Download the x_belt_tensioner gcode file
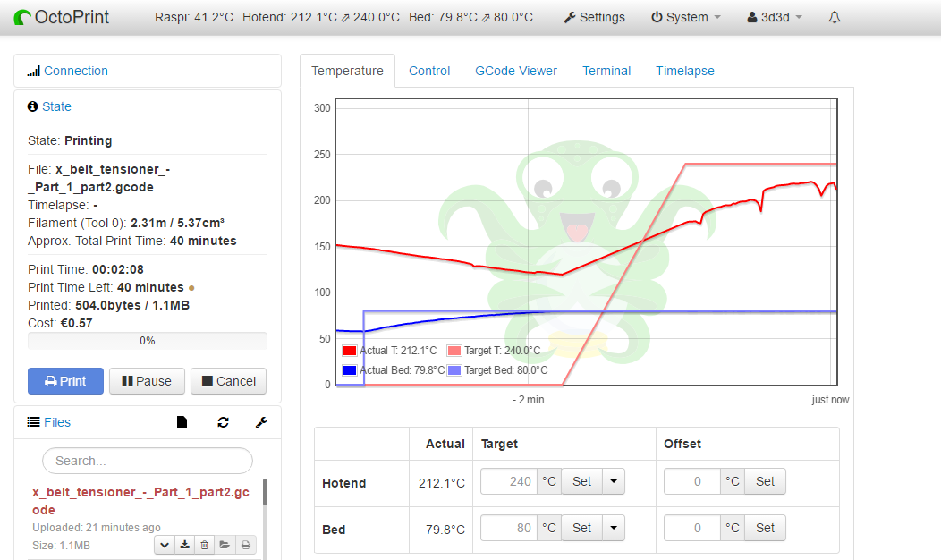 pos(185,544)
